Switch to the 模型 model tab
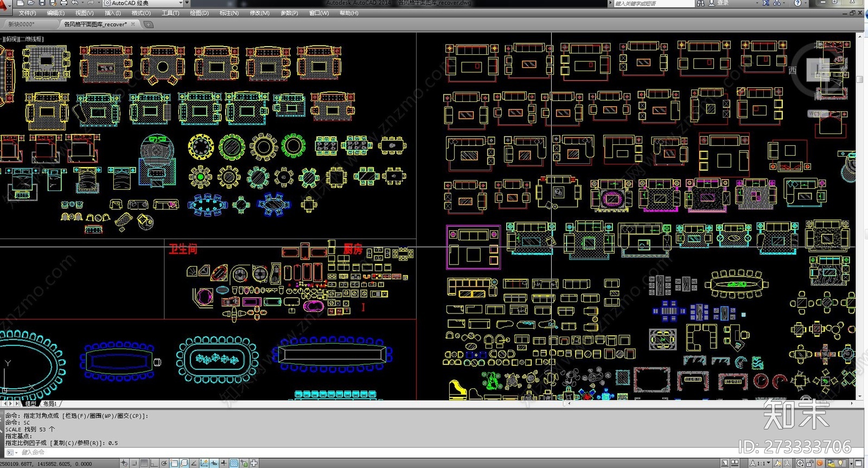This screenshot has width=868, height=468. (31, 403)
